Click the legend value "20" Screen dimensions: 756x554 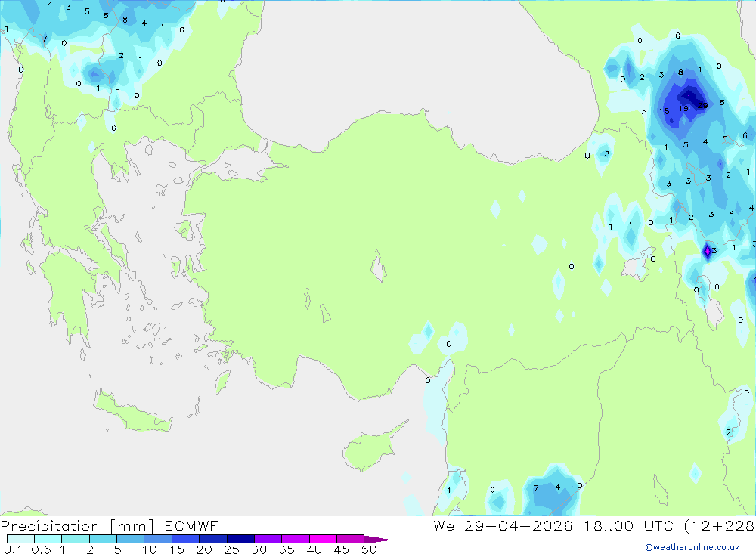pyautogui.click(x=204, y=549)
